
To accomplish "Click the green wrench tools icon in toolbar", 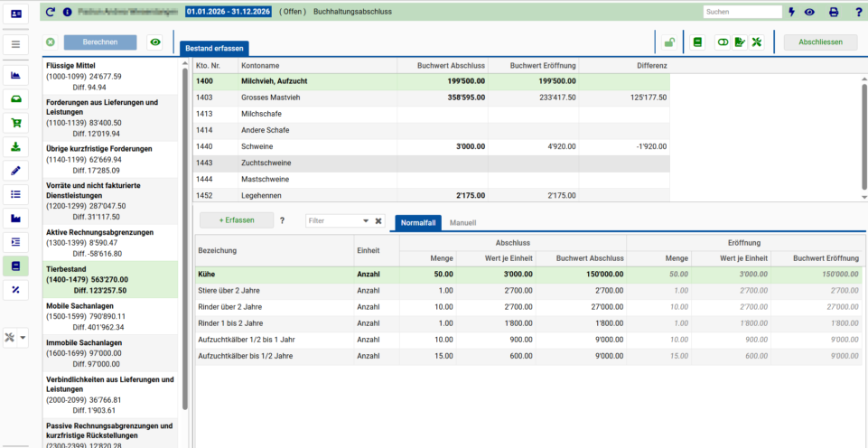I will pos(757,42).
